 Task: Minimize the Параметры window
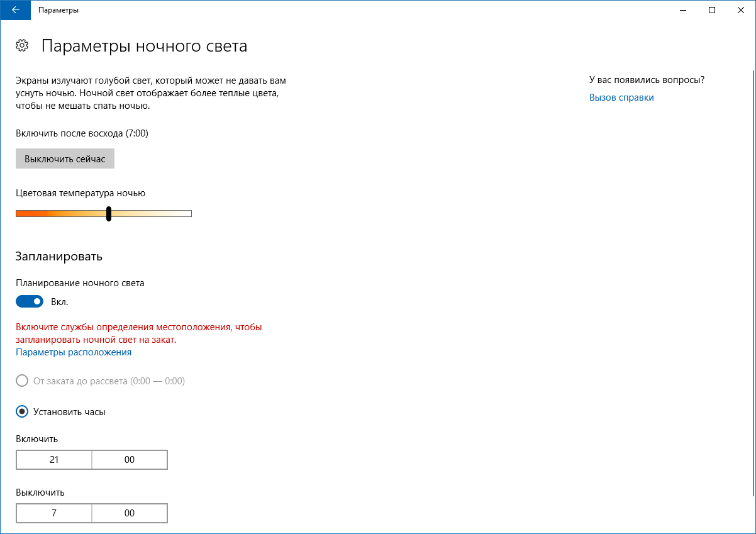coord(683,10)
